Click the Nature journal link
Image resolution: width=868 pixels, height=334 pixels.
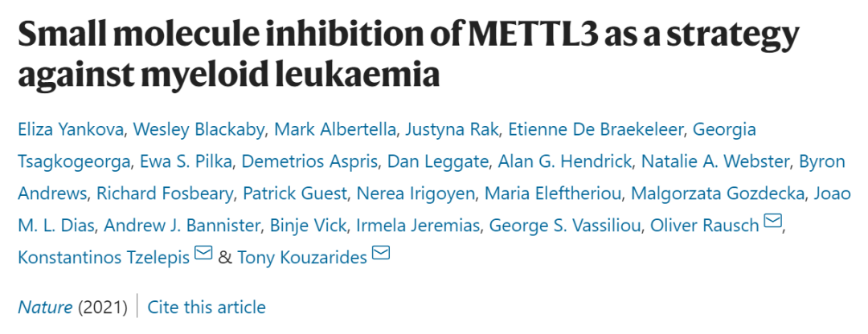(45, 307)
